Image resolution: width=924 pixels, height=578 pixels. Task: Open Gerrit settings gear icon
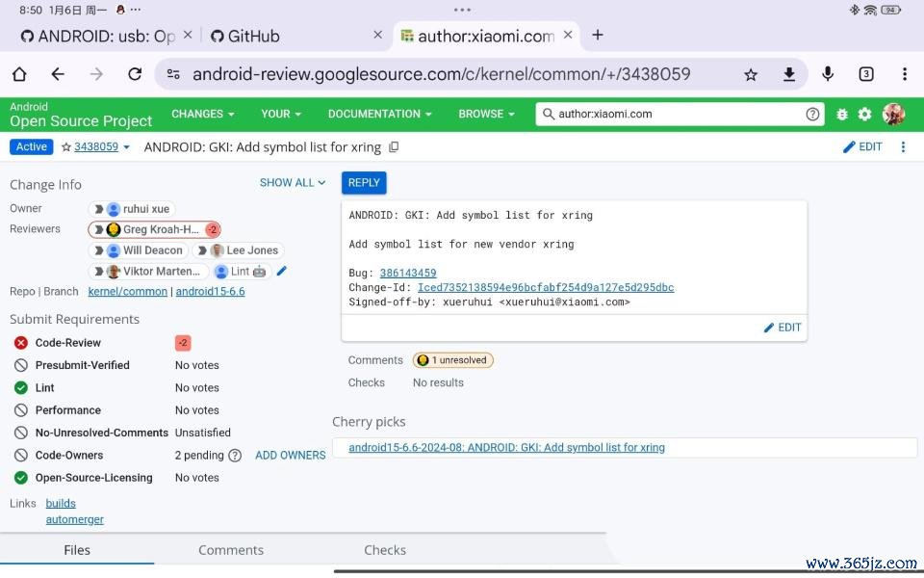click(864, 114)
